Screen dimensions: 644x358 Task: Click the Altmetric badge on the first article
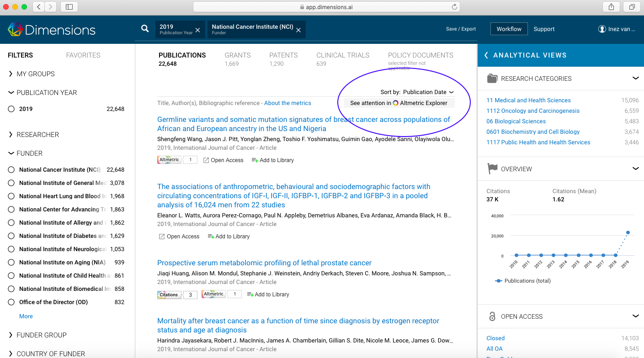coord(169,159)
